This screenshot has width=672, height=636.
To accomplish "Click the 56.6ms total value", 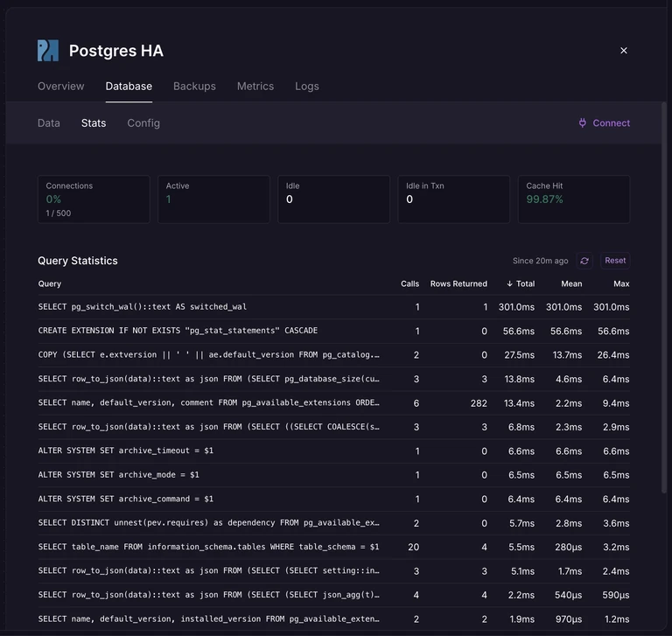I will (519, 332).
